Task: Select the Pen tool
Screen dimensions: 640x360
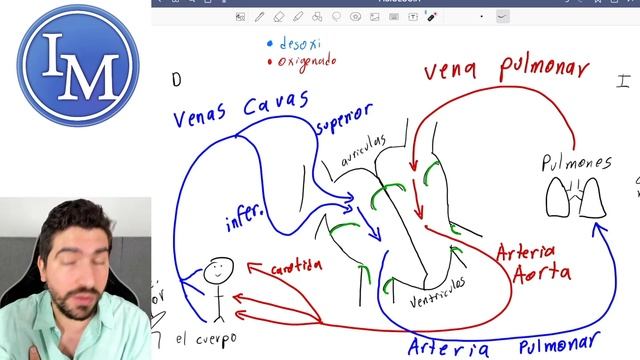Action: pos(259,17)
